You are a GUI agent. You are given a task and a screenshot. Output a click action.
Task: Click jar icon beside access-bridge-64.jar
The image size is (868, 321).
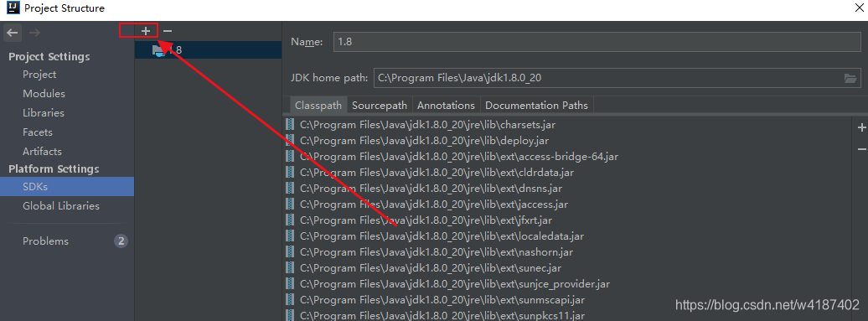pyautogui.click(x=290, y=157)
